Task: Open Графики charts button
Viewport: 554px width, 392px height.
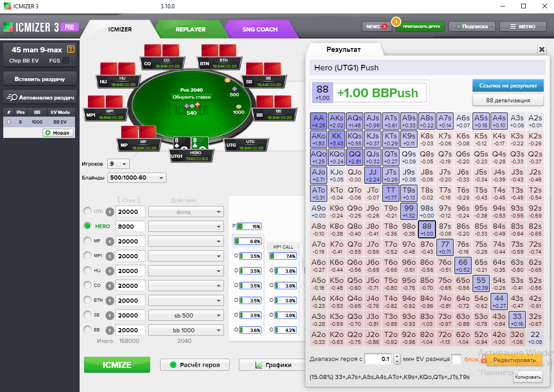Action: pyautogui.click(x=272, y=365)
